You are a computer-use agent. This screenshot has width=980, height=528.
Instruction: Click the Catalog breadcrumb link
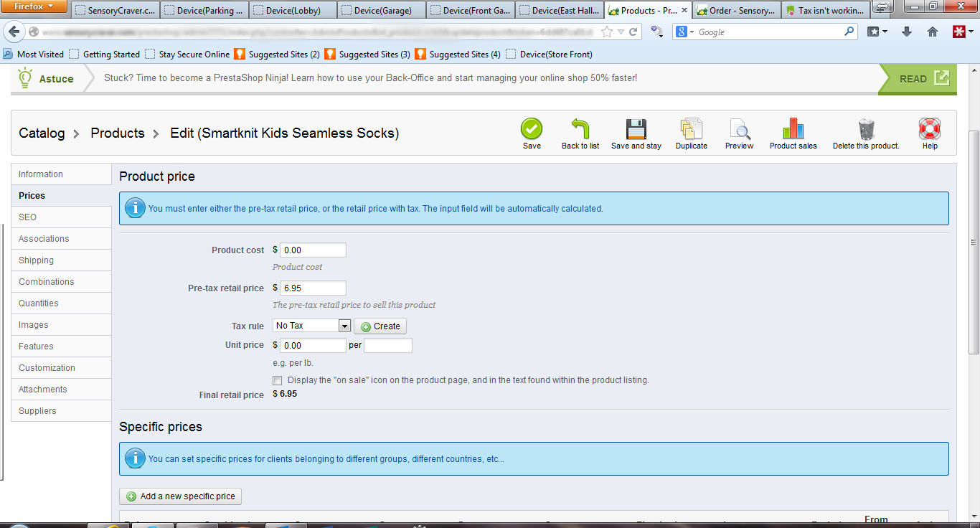pyautogui.click(x=42, y=133)
